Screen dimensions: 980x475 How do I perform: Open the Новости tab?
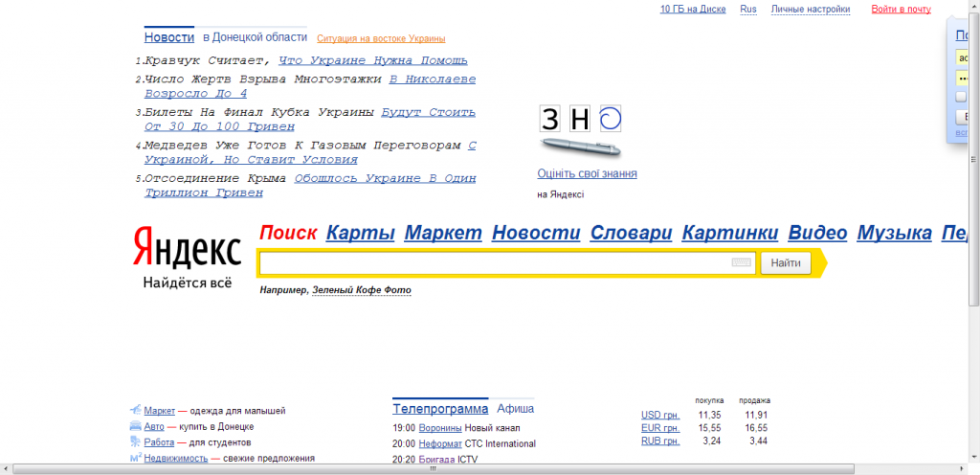(x=169, y=37)
